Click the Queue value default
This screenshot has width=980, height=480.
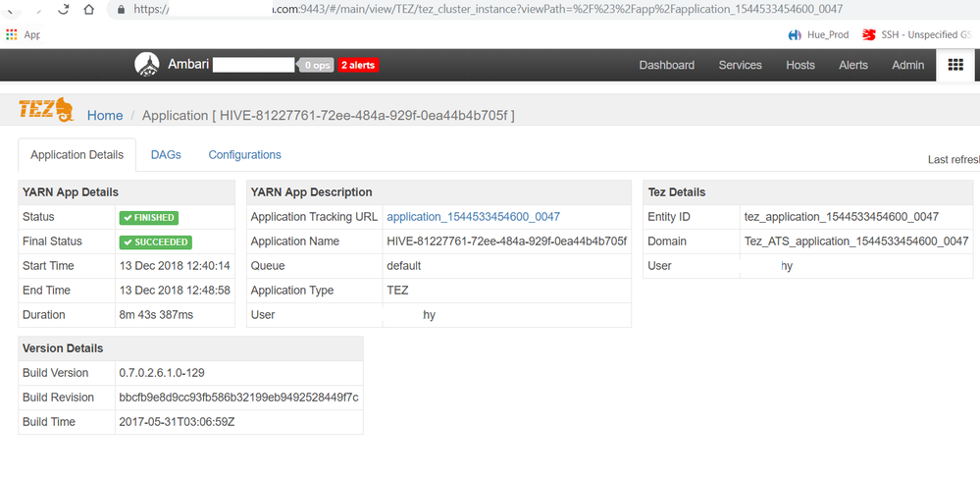[x=404, y=266]
